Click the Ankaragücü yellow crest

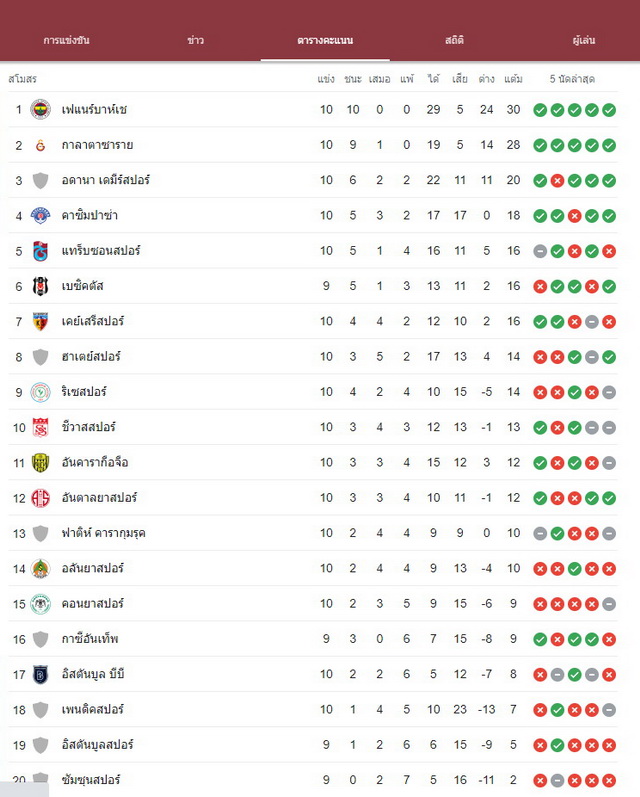click(40, 463)
